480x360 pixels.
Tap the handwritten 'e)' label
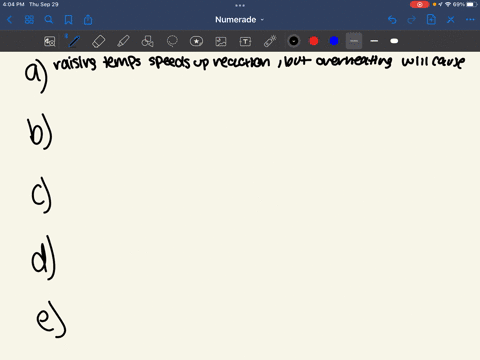click(51, 319)
